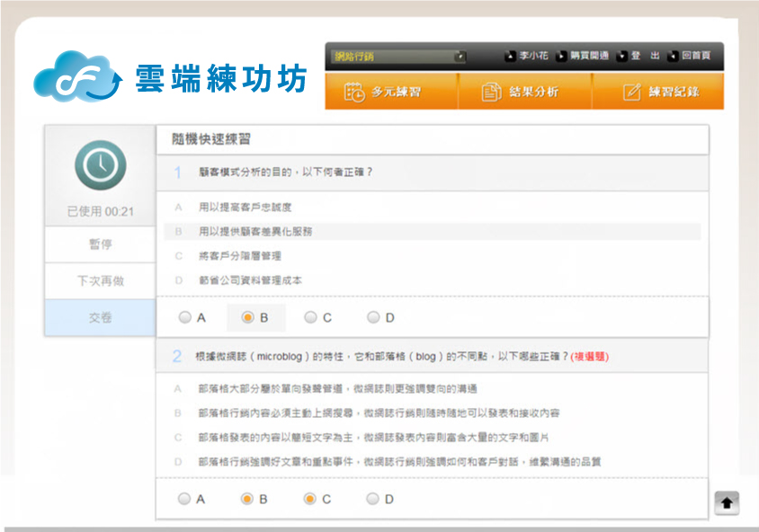Click the arrow icon beside 回首頁
The height and width of the screenshot is (532, 759).
point(673,56)
